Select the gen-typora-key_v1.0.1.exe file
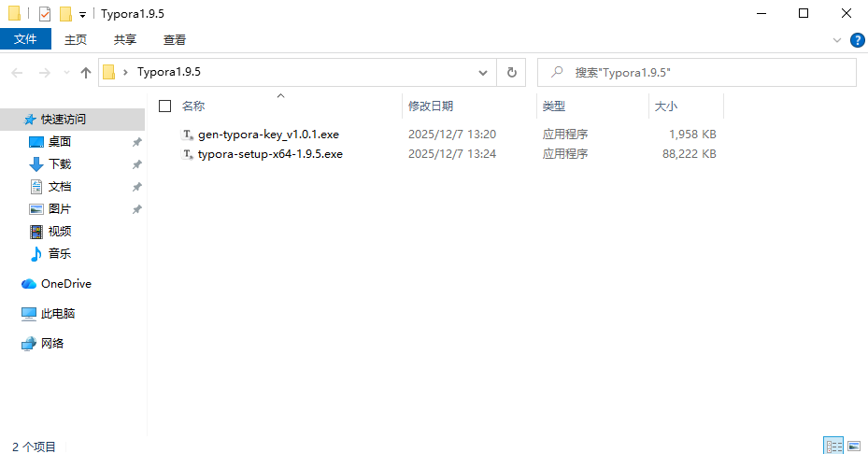This screenshot has width=868, height=454. coord(268,135)
